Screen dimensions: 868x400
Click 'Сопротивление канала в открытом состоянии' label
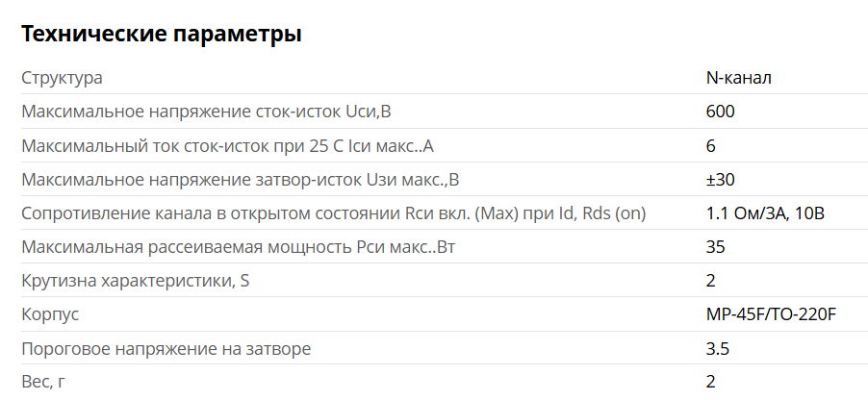[x=333, y=213]
